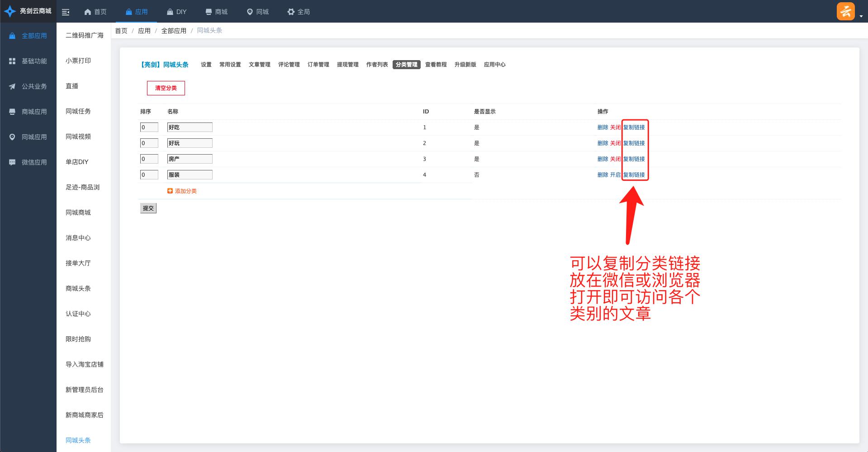This screenshot has width=868, height=452.
Task: Delete the 好吃 category row
Action: (602, 127)
